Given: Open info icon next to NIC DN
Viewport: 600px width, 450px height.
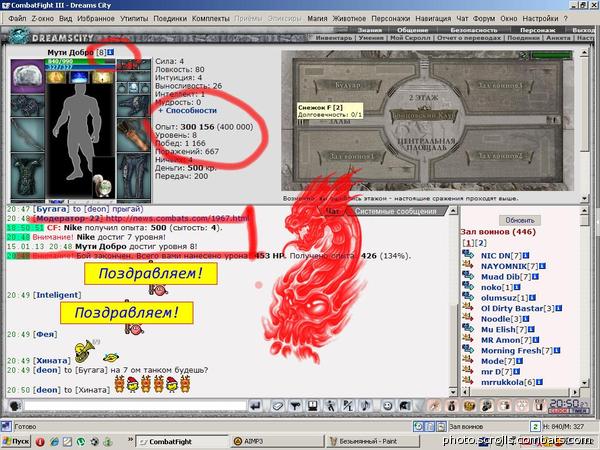Looking at the screenshot, I should click(x=526, y=256).
